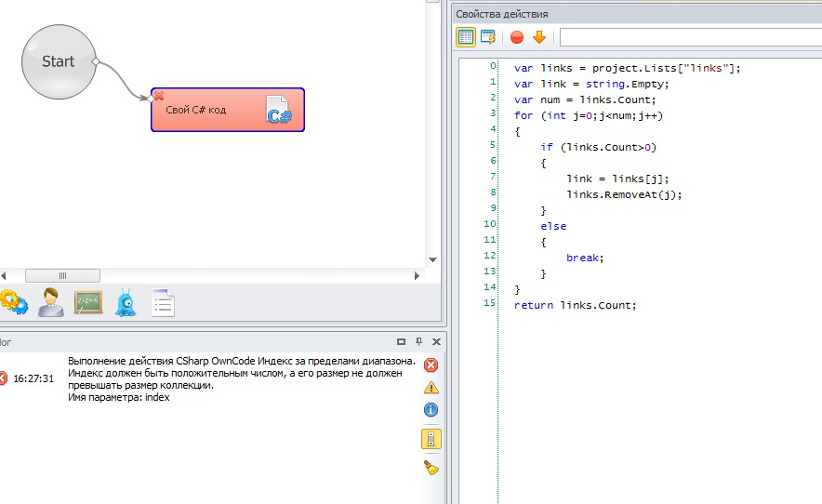Click code line "return links.Count;"
The height and width of the screenshot is (504, 822).
[x=575, y=305]
